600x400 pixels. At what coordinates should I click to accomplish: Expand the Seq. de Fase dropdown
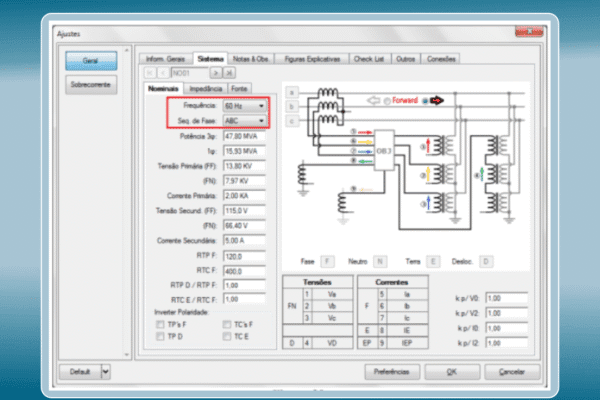pyautogui.click(x=261, y=120)
